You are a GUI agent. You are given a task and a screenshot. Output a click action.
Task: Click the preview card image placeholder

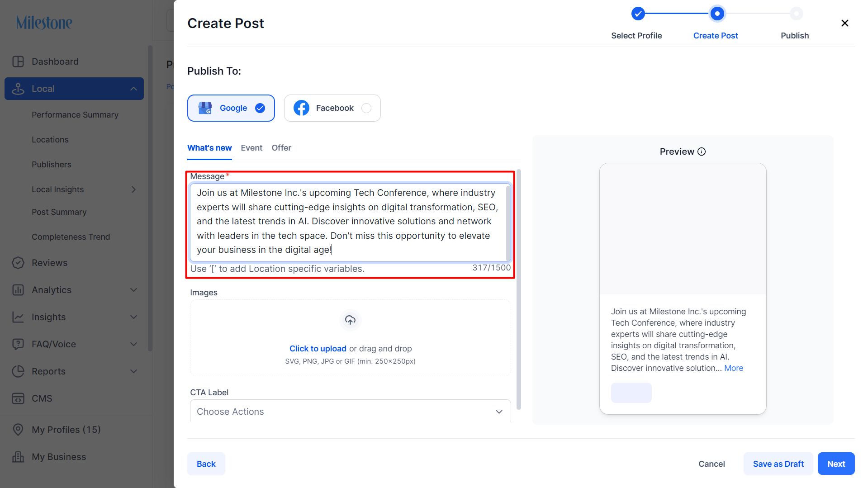tap(683, 229)
